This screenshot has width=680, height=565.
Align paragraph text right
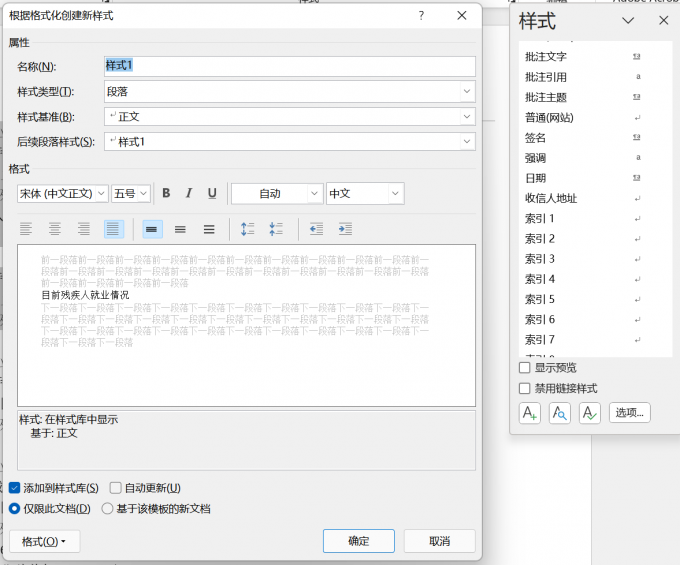pyautogui.click(x=84, y=229)
